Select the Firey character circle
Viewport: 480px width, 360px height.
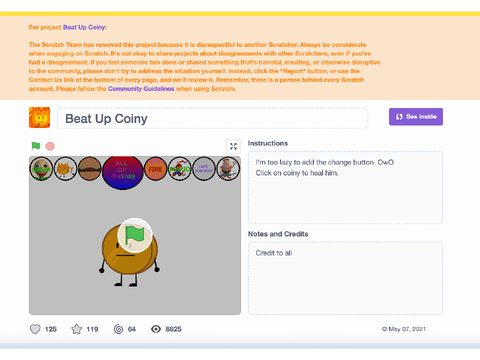[65, 169]
